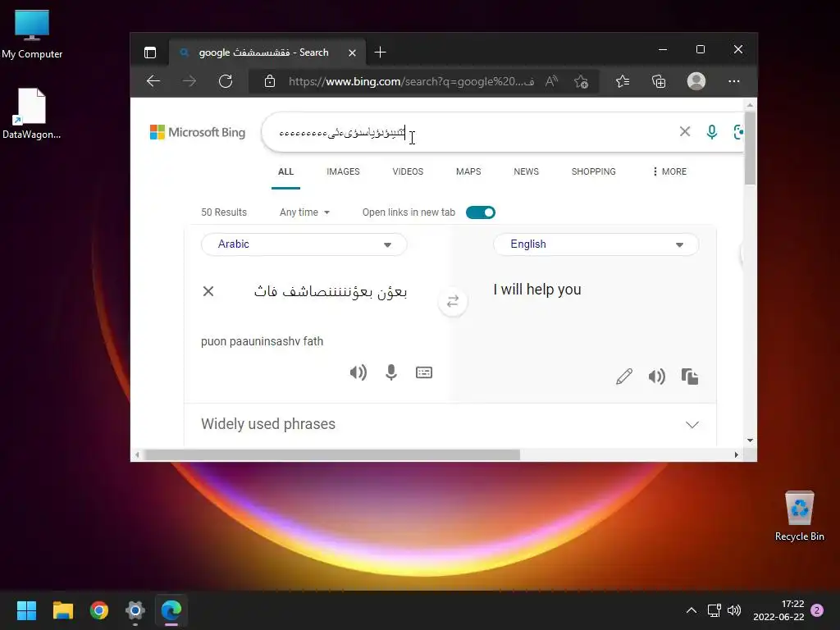Open the Windows Start menu
Viewport: 840px width, 630px height.
tap(26, 610)
